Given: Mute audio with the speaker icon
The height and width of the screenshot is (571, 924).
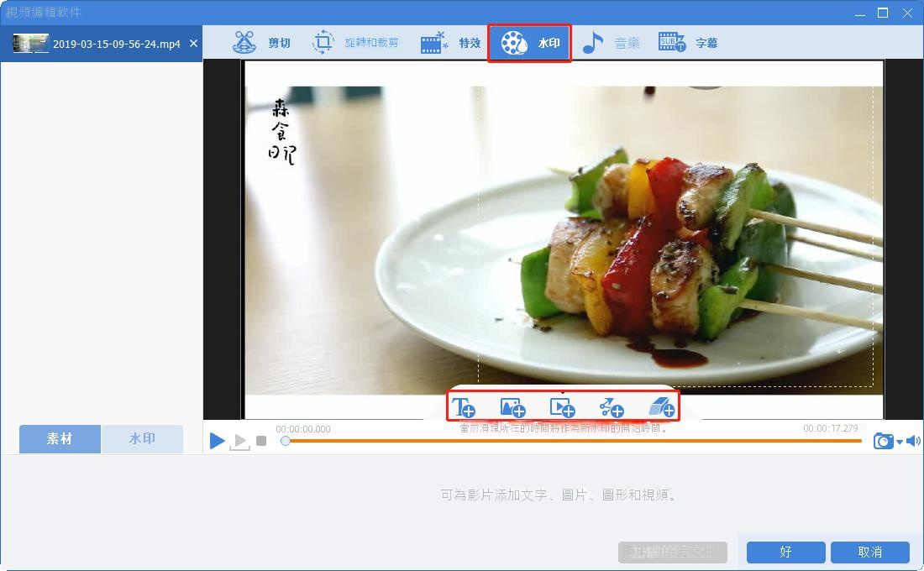Looking at the screenshot, I should [913, 441].
